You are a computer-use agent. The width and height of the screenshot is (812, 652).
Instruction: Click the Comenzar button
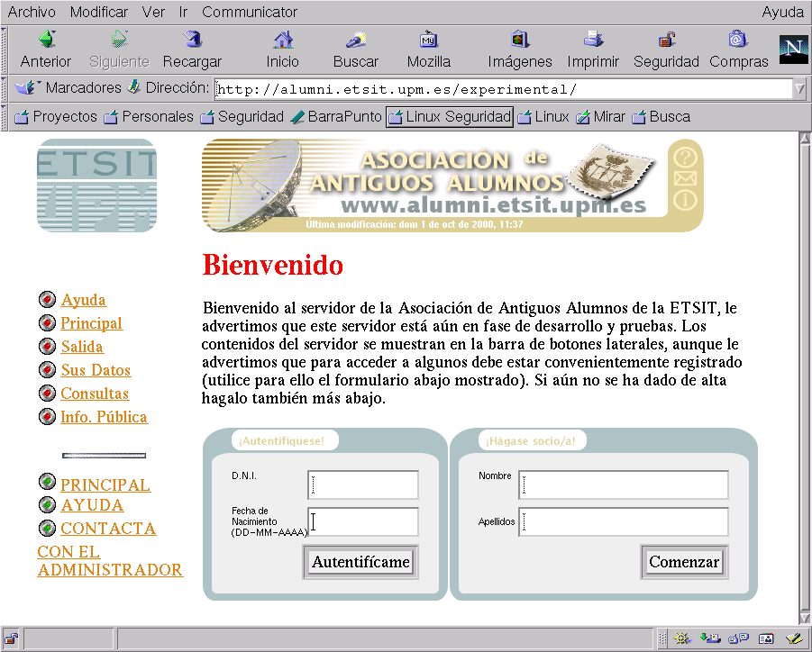coord(683,562)
